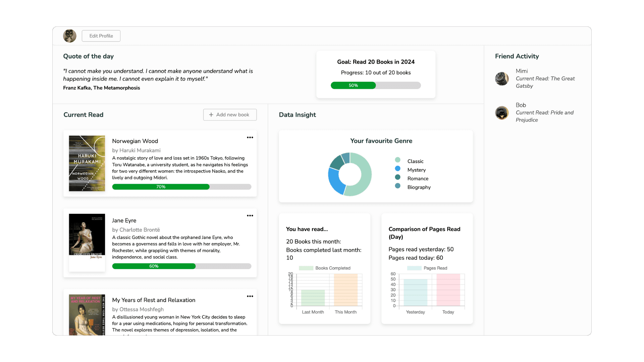Click Bob's current read Pride and Prejudice
The height and width of the screenshot is (362, 644).
pos(545,116)
